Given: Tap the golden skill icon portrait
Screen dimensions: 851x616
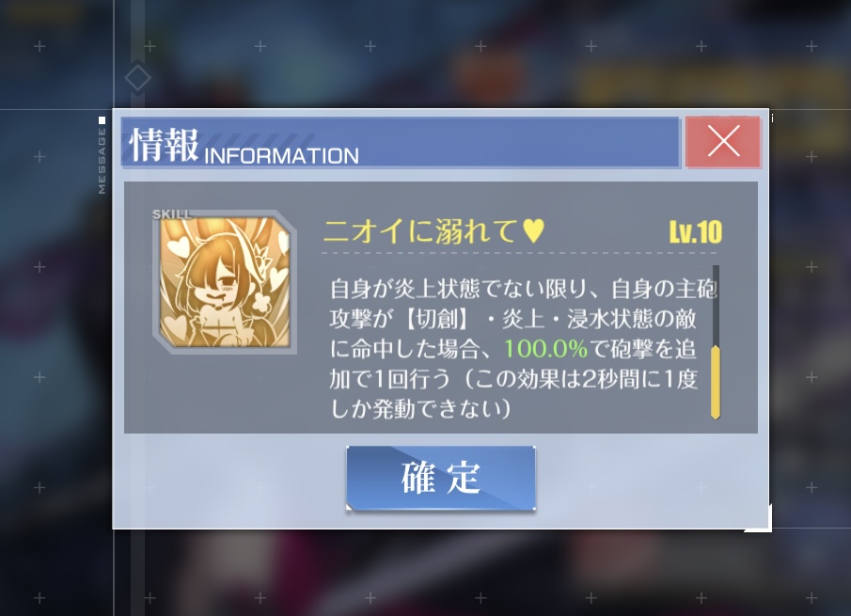Looking at the screenshot, I should (225, 282).
